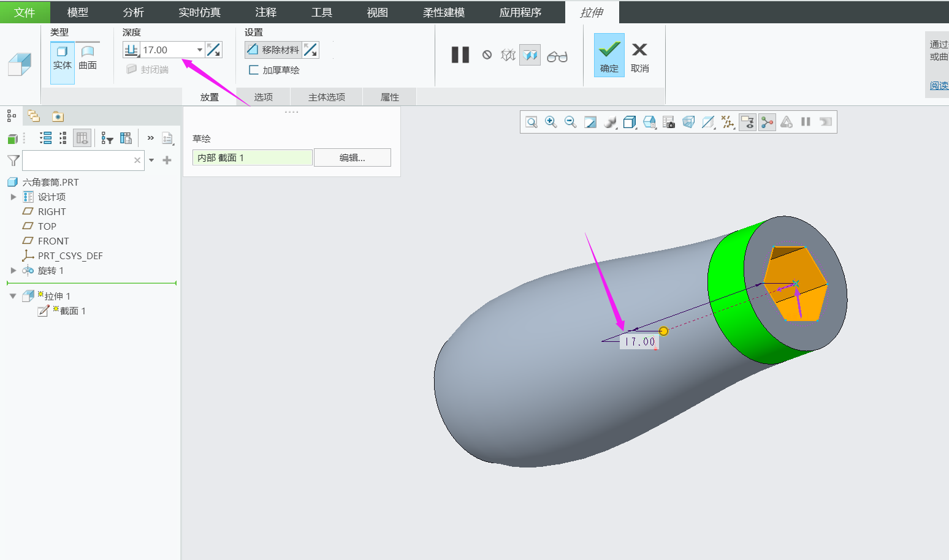Click the section view icon
The width and height of the screenshot is (949, 560).
(x=708, y=122)
